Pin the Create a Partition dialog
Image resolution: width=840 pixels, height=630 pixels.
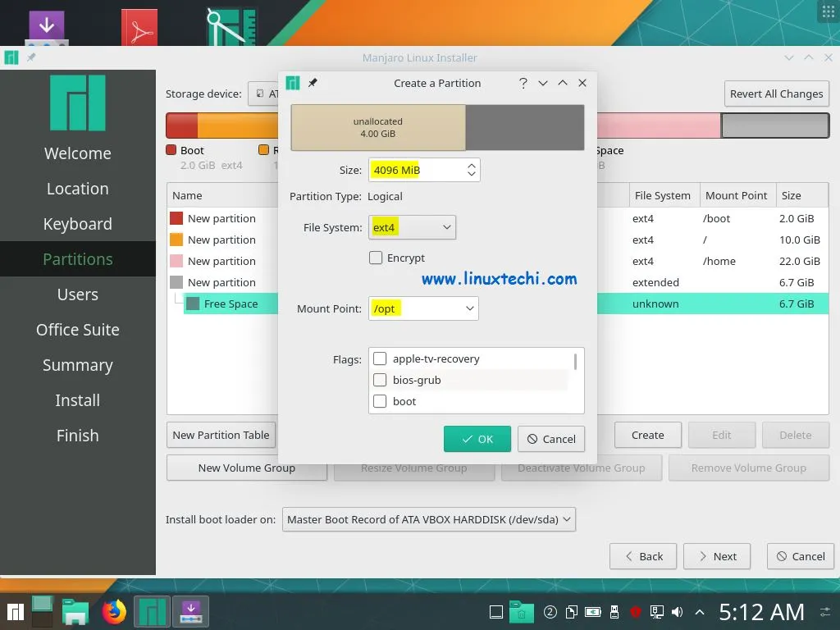click(314, 83)
